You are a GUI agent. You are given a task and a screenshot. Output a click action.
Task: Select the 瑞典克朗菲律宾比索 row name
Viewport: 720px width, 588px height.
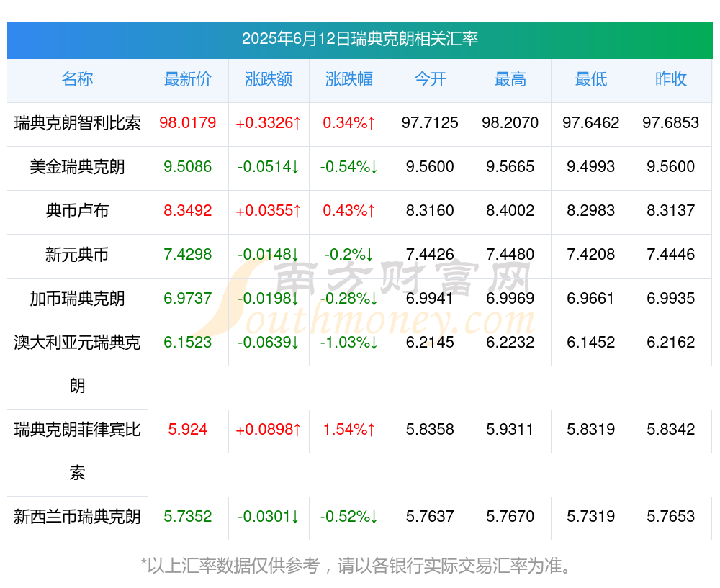(x=77, y=451)
